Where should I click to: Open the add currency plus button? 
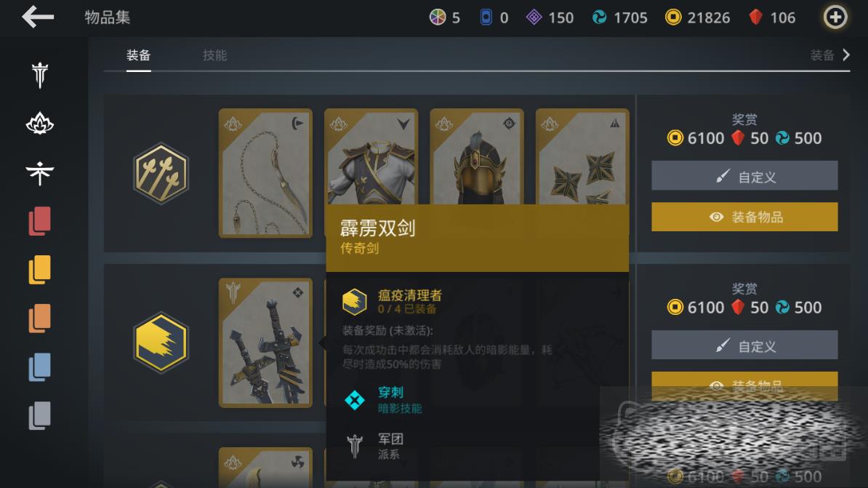[835, 17]
